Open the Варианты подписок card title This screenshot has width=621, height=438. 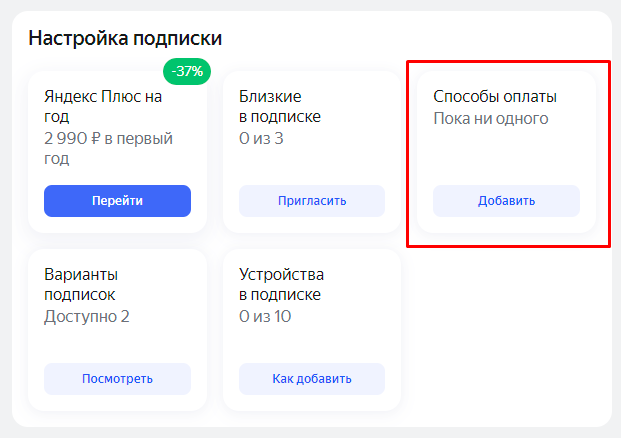tap(80, 284)
